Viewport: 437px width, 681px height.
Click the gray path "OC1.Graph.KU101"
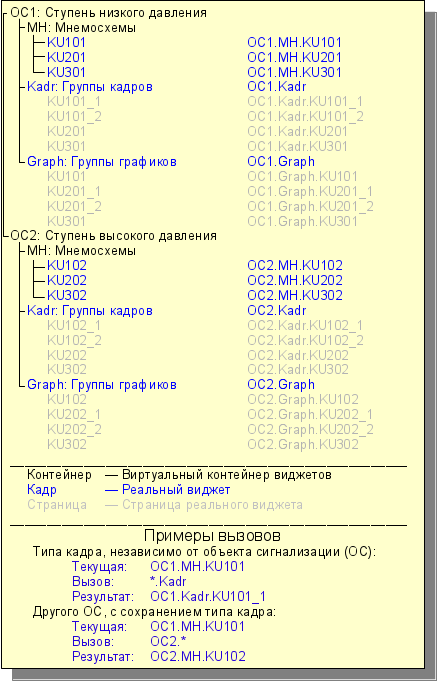click(x=302, y=176)
